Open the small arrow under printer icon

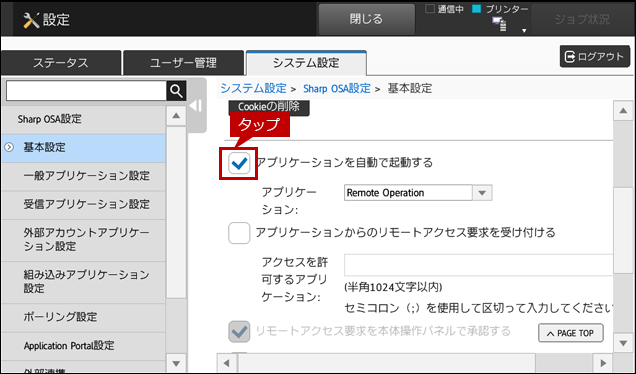tap(524, 30)
